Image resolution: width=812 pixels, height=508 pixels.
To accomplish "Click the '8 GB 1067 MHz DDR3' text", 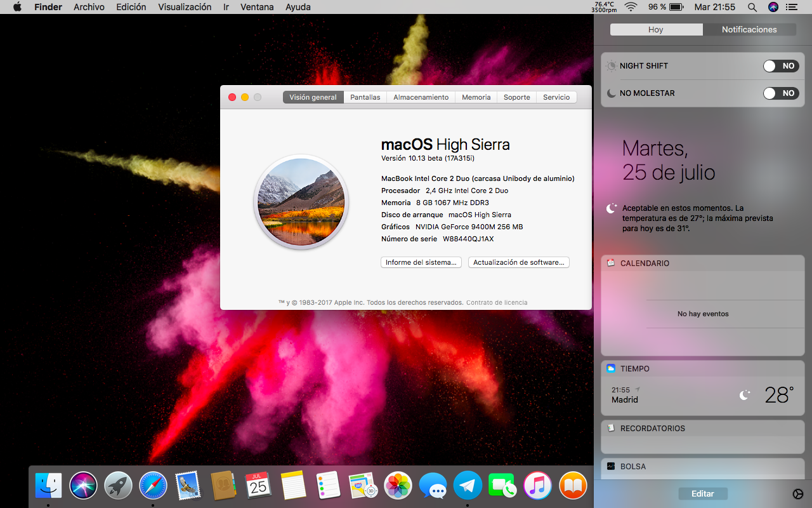I will pyautogui.click(x=452, y=203).
